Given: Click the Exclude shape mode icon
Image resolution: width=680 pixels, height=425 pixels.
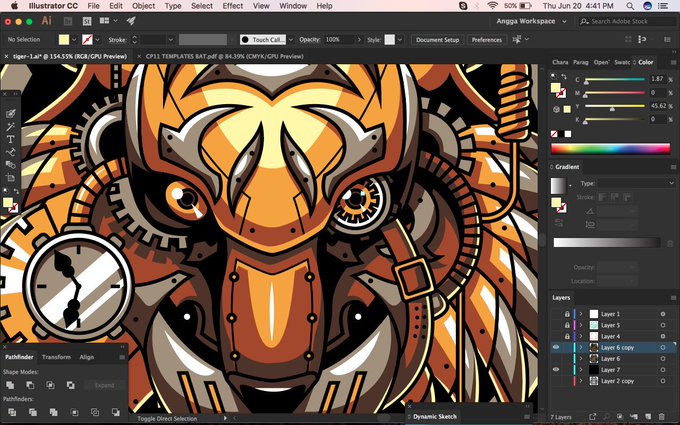Looking at the screenshot, I should click(x=71, y=385).
